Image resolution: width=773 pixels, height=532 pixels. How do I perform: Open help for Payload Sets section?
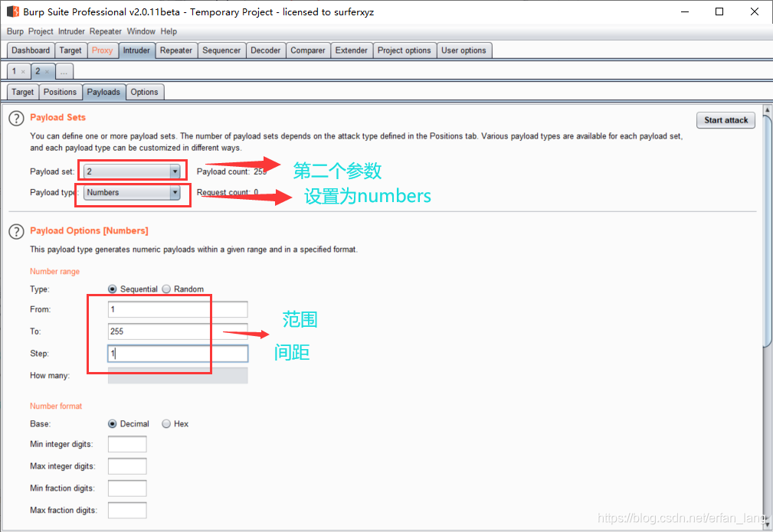[x=16, y=118]
